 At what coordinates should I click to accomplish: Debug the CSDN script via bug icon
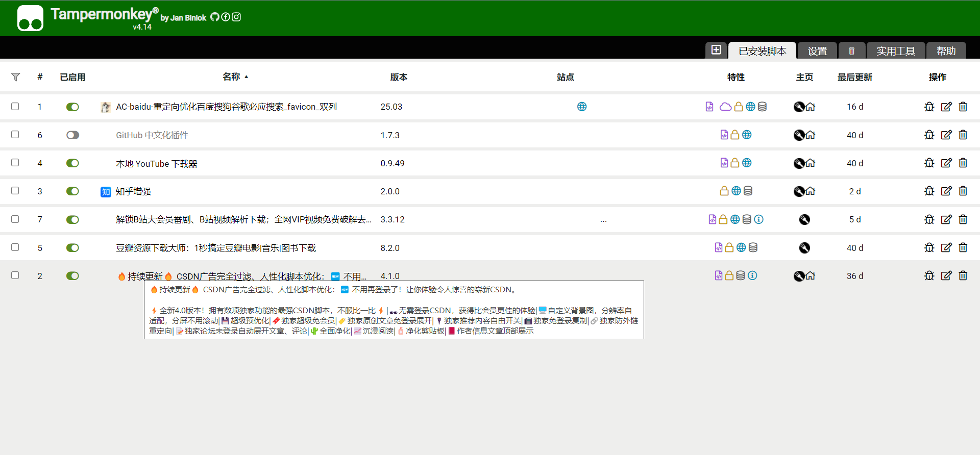click(929, 275)
